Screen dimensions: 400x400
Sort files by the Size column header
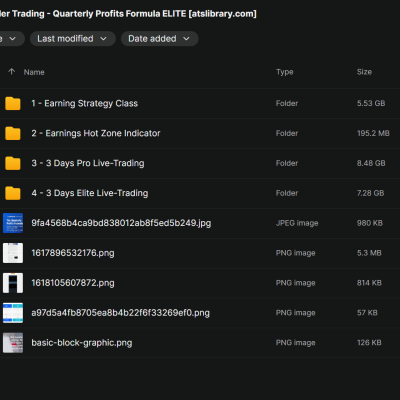point(364,72)
